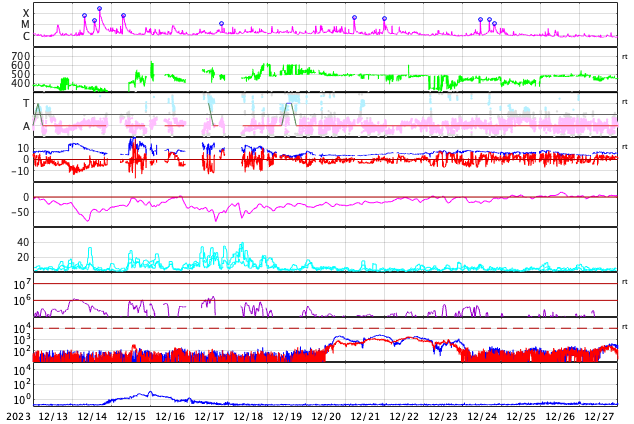Click the '40' axis label on cyan panel
Viewport: 634px width, 424px height.
pyautogui.click(x=23, y=243)
